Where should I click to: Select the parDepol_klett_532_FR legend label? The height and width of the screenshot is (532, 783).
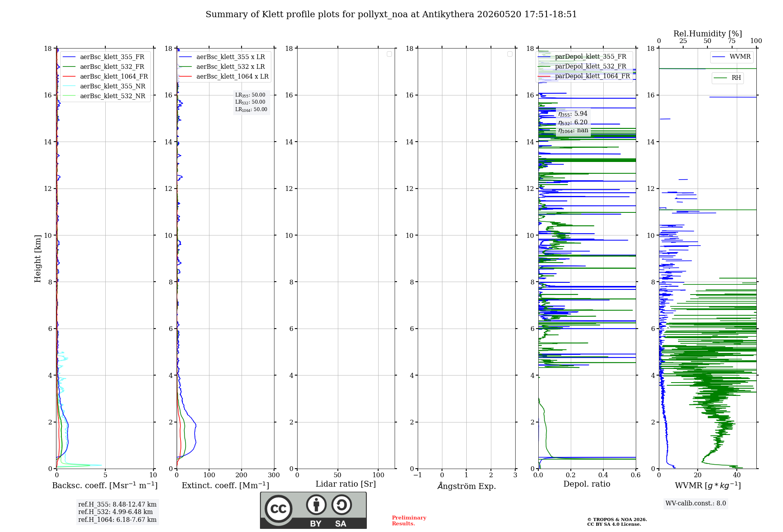590,66
